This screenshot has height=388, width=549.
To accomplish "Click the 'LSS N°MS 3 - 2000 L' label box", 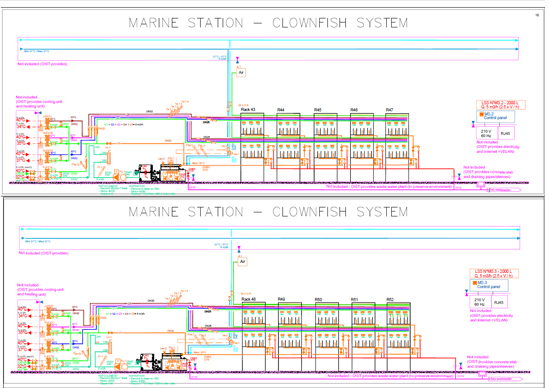I will pos(494,273).
